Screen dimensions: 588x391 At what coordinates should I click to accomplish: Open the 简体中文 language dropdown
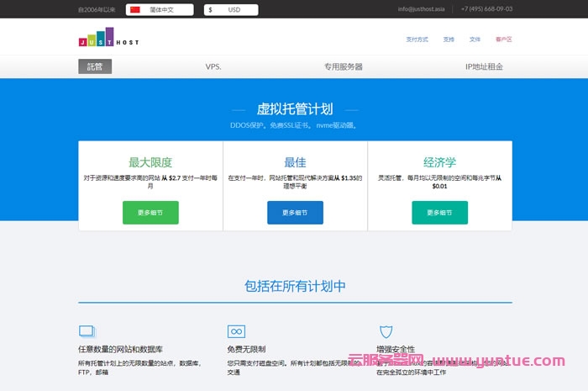[160, 9]
